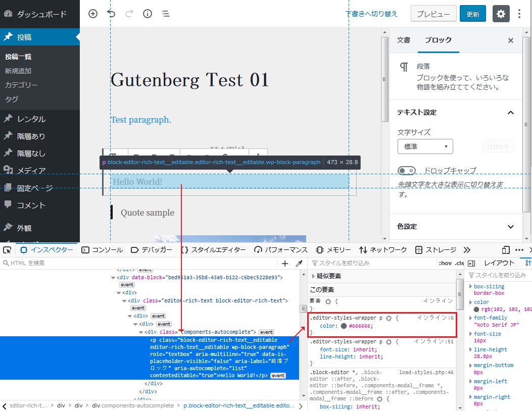
Task: Open the three-dot more tools menu
Action: point(519,14)
